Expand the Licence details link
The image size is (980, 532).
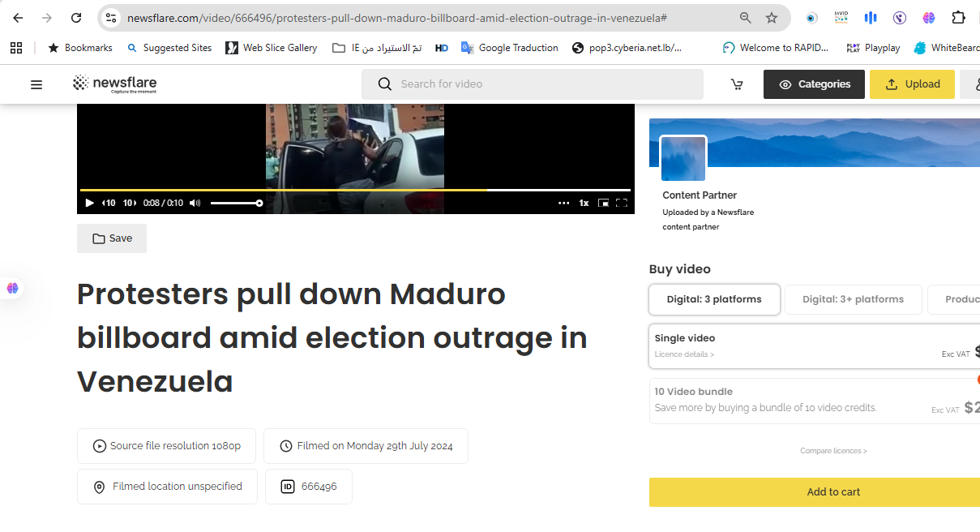685,354
